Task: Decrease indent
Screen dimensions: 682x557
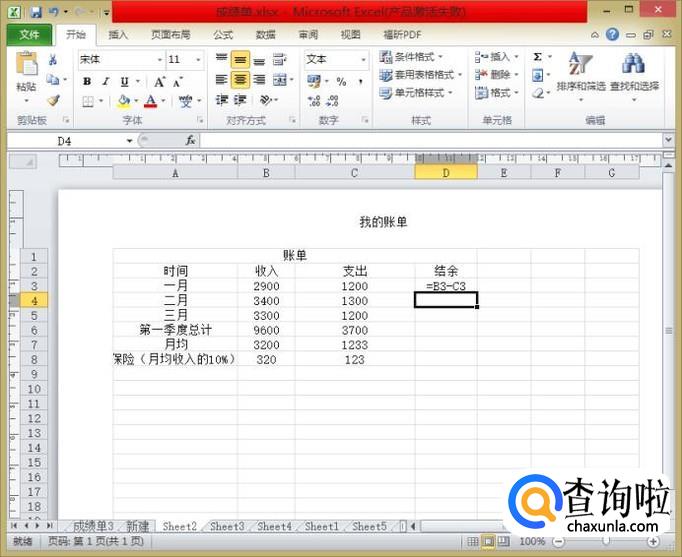Action: (x=222, y=100)
